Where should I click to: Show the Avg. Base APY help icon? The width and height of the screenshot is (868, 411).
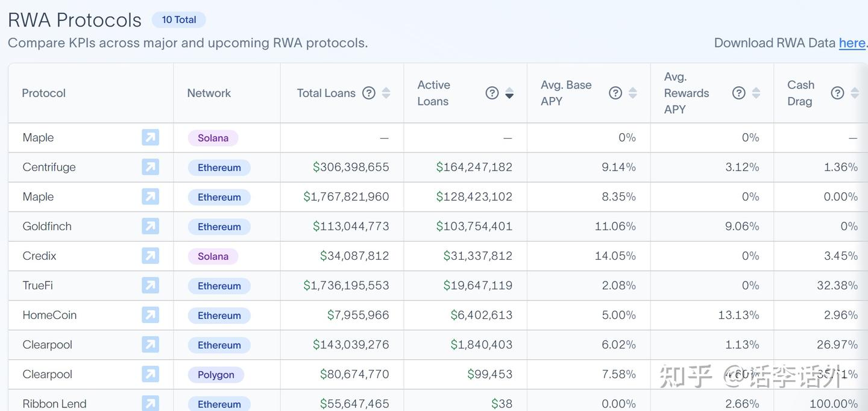coord(615,93)
